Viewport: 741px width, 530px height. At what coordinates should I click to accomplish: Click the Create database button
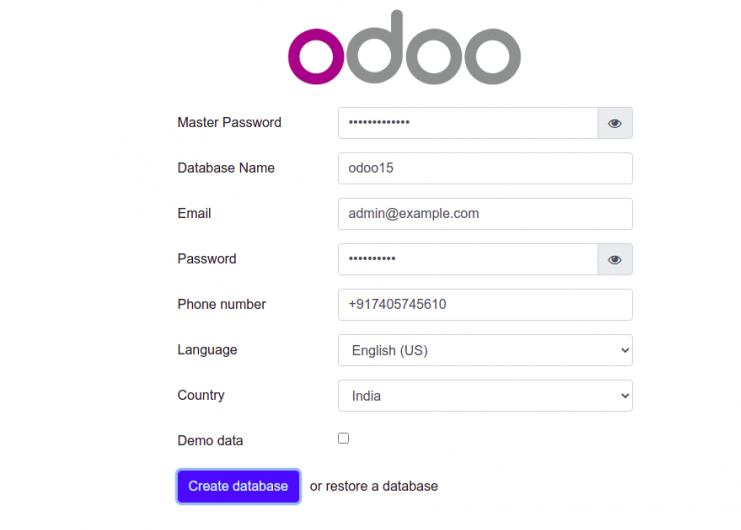pyautogui.click(x=238, y=486)
